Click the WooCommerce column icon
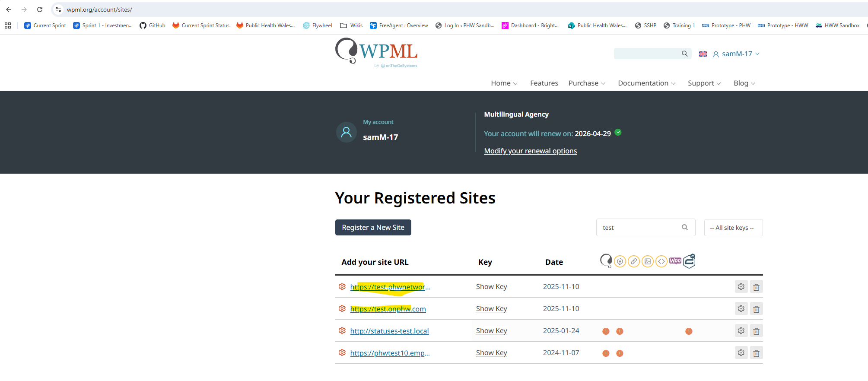Screen dimensions: 868x381 coord(675,260)
